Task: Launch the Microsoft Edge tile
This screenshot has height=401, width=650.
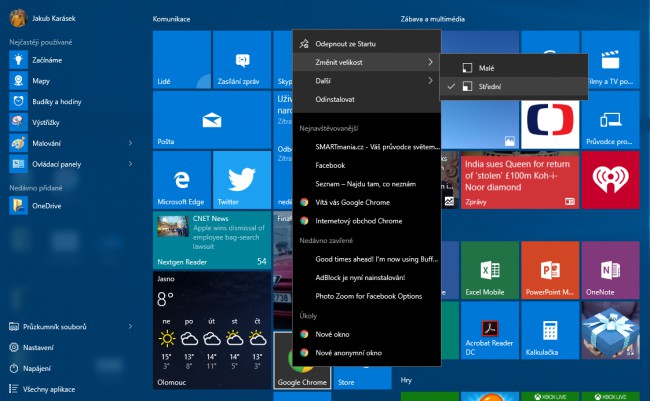Action: [182, 180]
